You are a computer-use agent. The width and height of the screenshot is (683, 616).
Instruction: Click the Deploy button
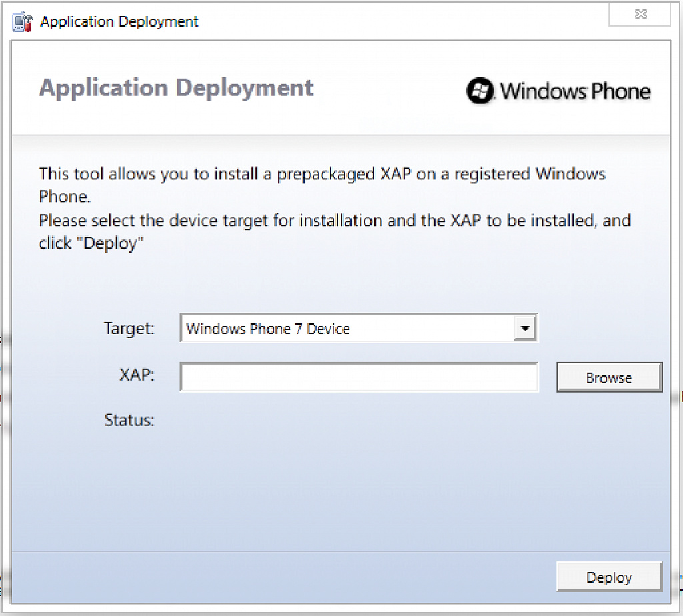[x=609, y=577]
